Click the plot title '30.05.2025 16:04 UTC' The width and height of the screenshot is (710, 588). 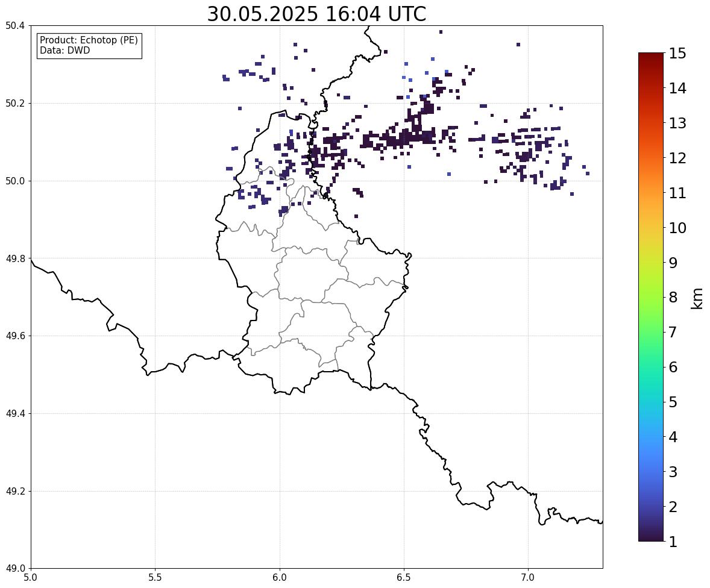coord(316,14)
